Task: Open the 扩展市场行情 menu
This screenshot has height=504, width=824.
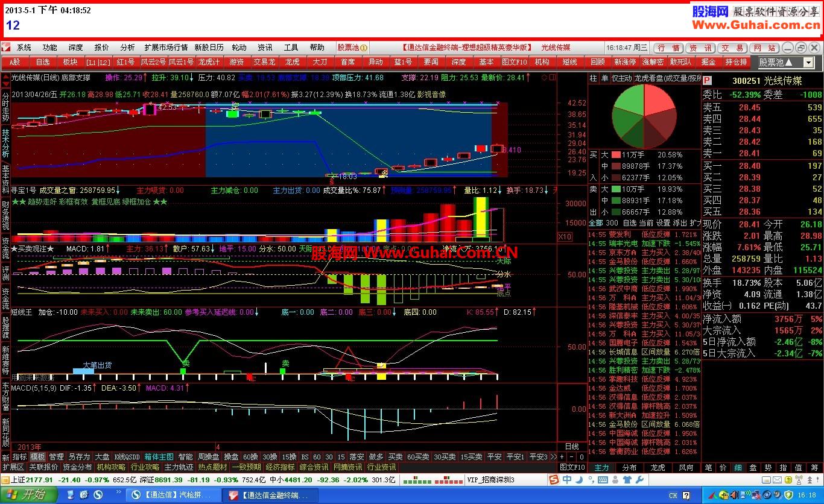Action: (166, 47)
